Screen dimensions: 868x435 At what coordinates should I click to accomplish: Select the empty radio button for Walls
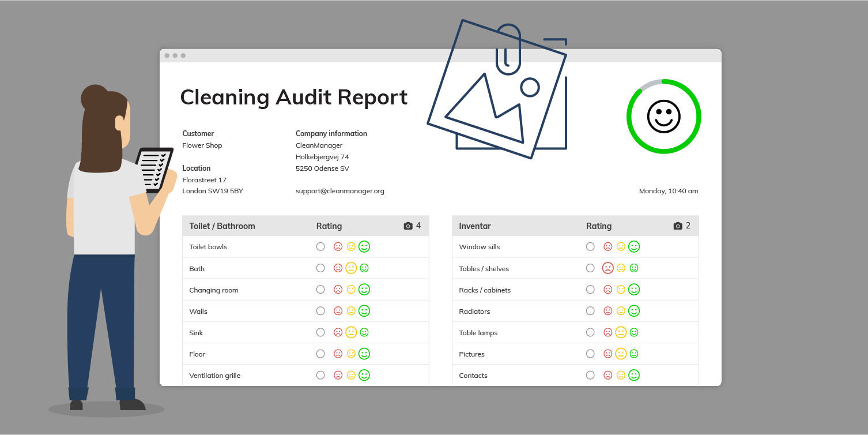click(320, 310)
